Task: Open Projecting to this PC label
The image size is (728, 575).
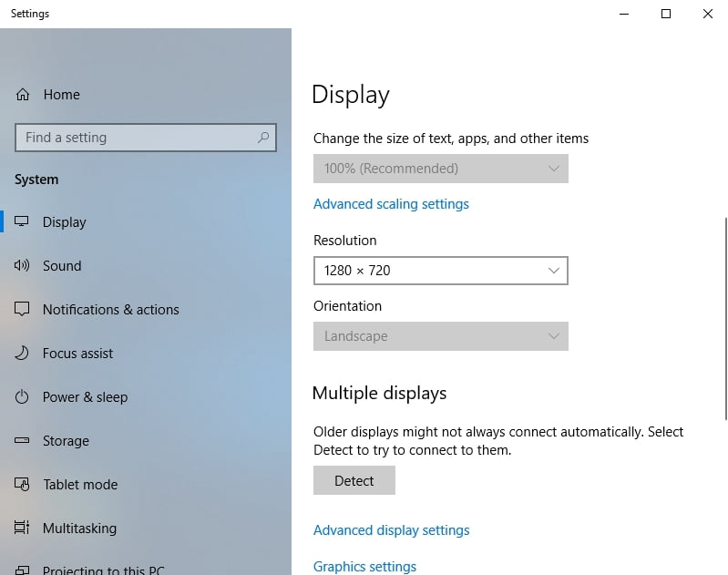Action: [104, 570]
